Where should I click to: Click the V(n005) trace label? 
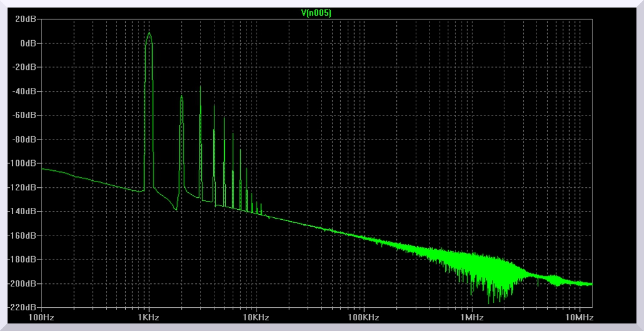(x=317, y=12)
